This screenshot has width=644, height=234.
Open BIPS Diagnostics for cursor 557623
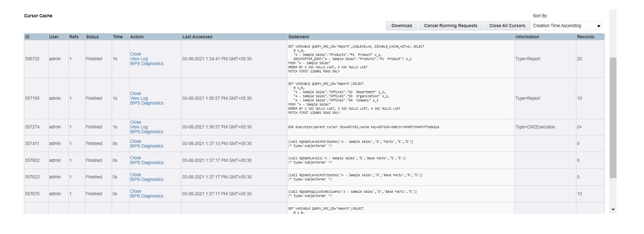tap(146, 180)
